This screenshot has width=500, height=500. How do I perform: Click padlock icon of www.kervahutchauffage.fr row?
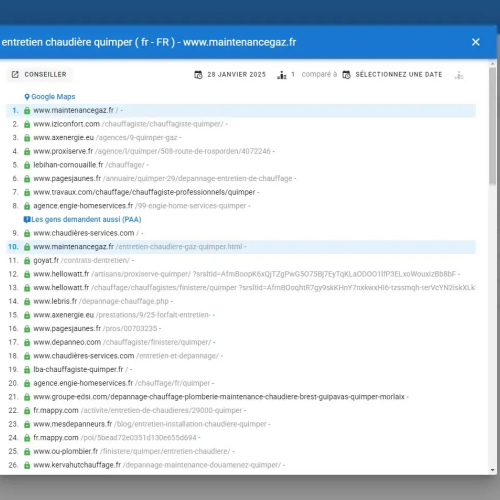pos(27,466)
